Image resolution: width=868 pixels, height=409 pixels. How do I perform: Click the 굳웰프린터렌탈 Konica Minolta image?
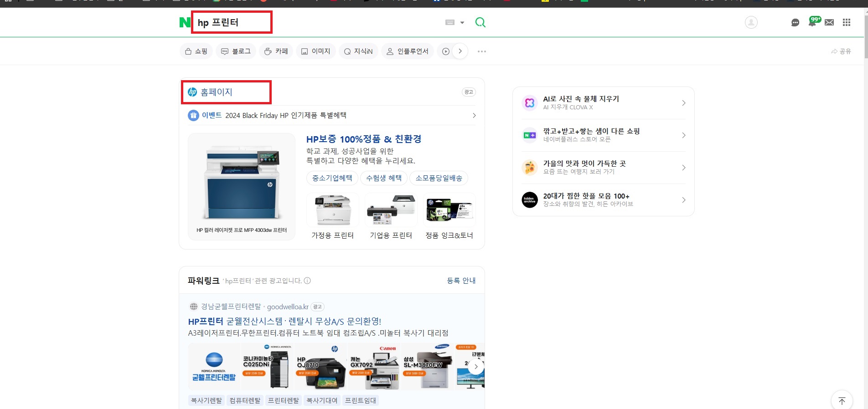pyautogui.click(x=214, y=367)
